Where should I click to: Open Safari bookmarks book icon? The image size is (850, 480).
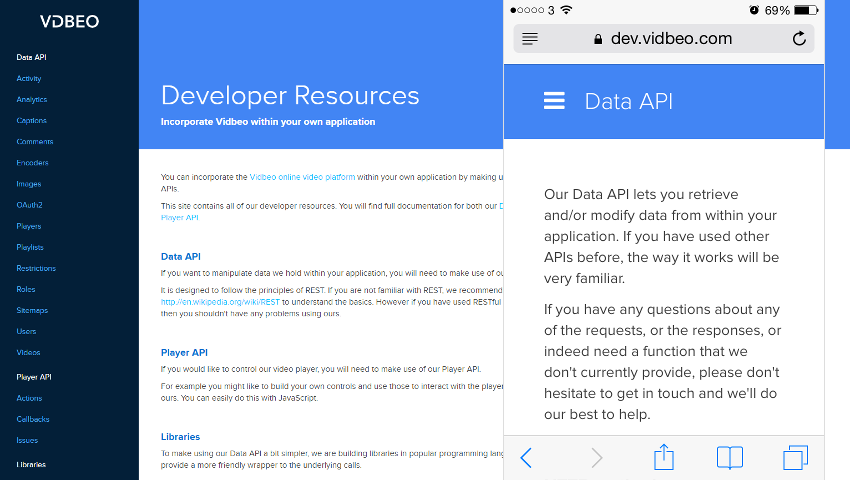click(x=730, y=457)
